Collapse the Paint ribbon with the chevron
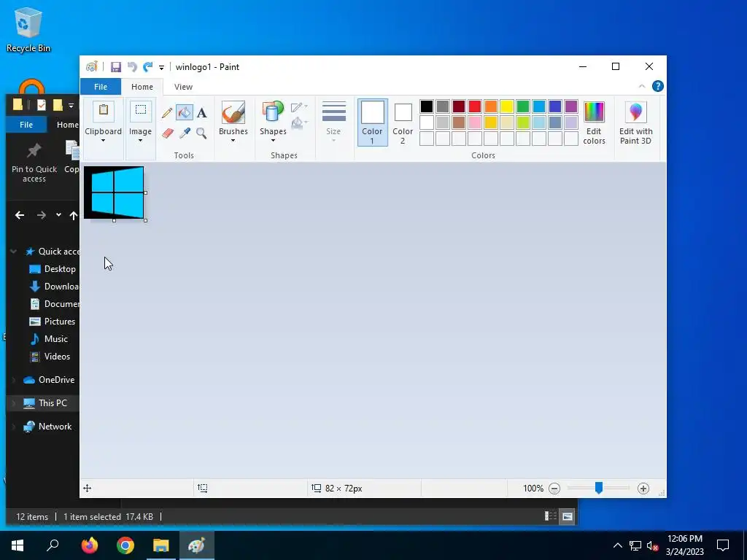The width and height of the screenshot is (747, 560). click(x=642, y=86)
